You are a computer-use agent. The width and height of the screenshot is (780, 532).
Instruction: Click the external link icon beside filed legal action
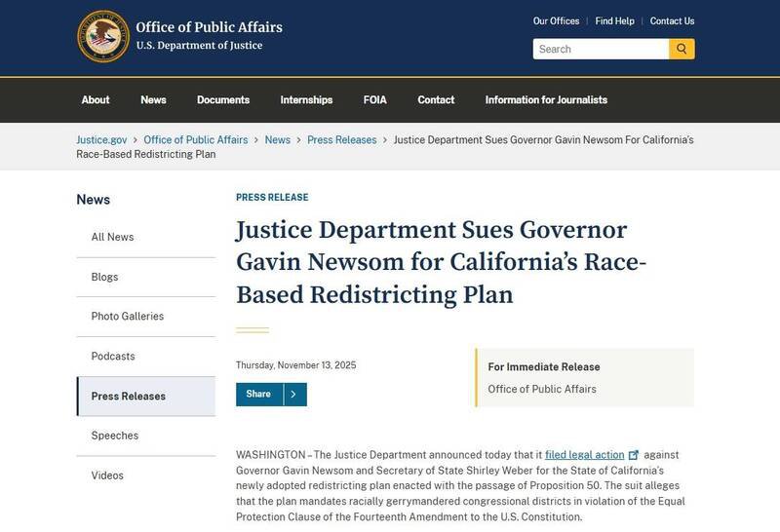click(635, 454)
